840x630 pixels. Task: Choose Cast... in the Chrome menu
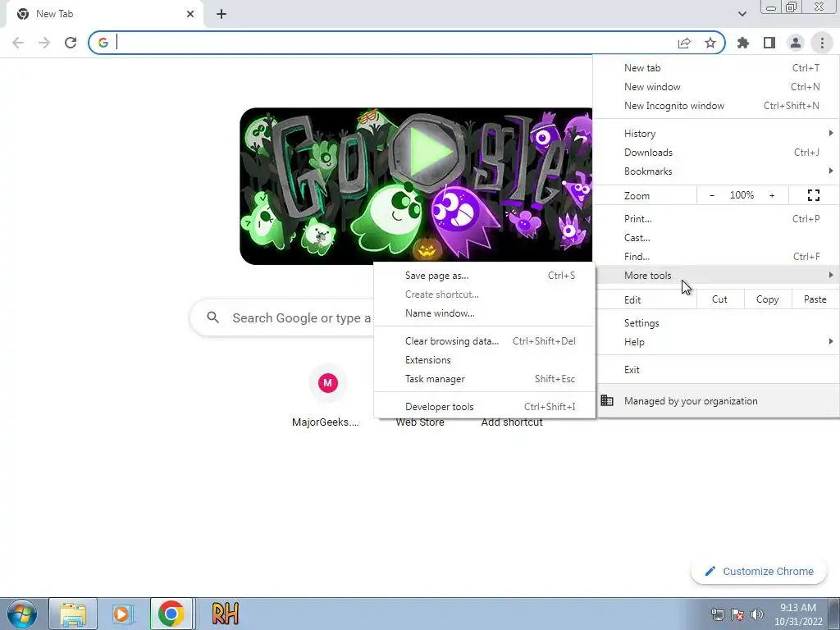(716, 237)
